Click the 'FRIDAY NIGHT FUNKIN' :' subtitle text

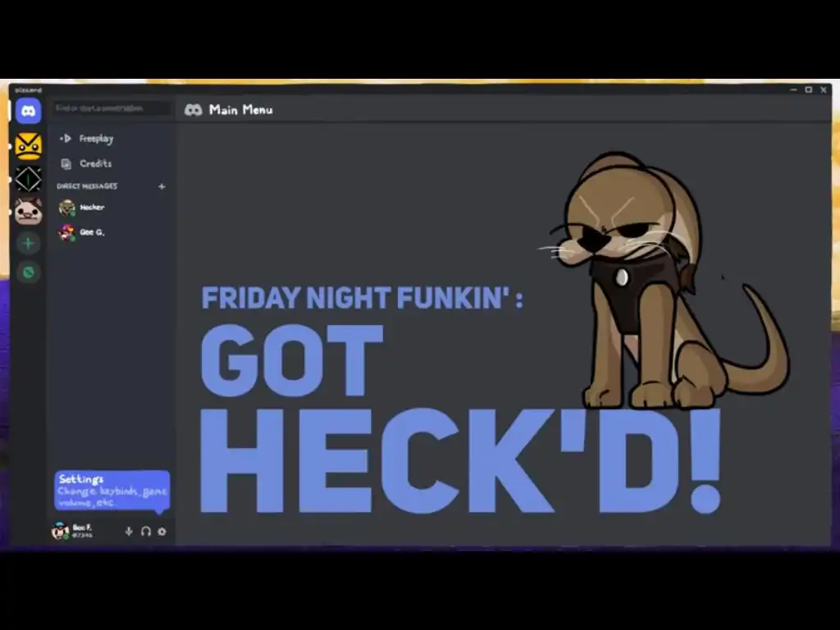(362, 298)
